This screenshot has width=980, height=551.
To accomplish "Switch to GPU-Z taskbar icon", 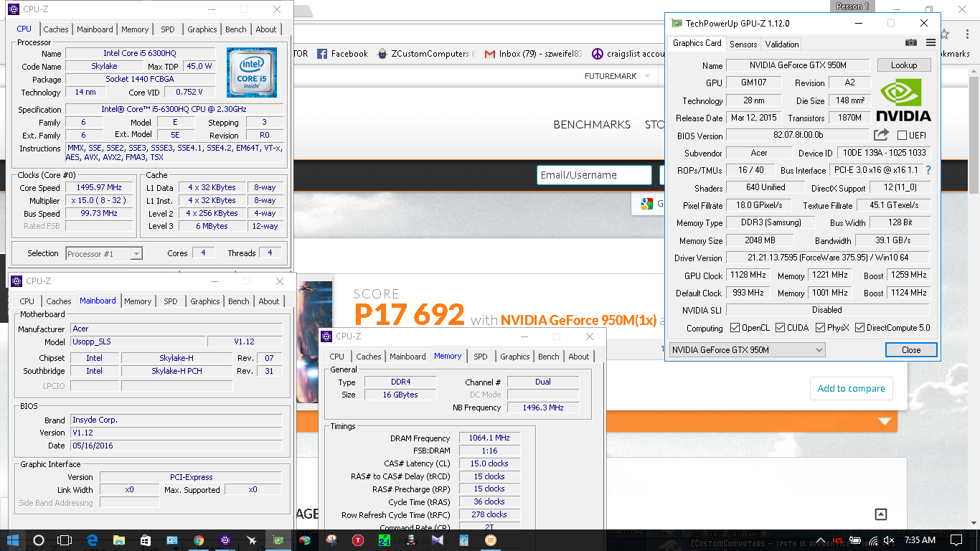I will pos(278,540).
